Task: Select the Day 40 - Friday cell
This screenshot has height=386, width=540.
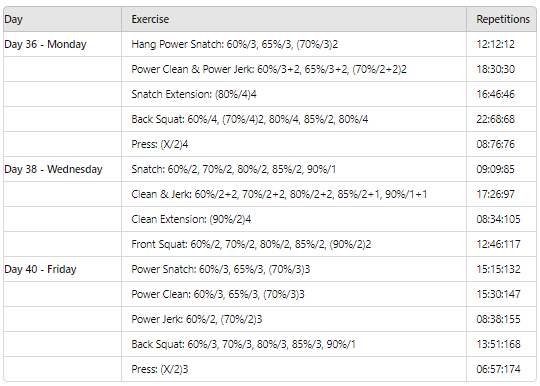Action: [62, 269]
